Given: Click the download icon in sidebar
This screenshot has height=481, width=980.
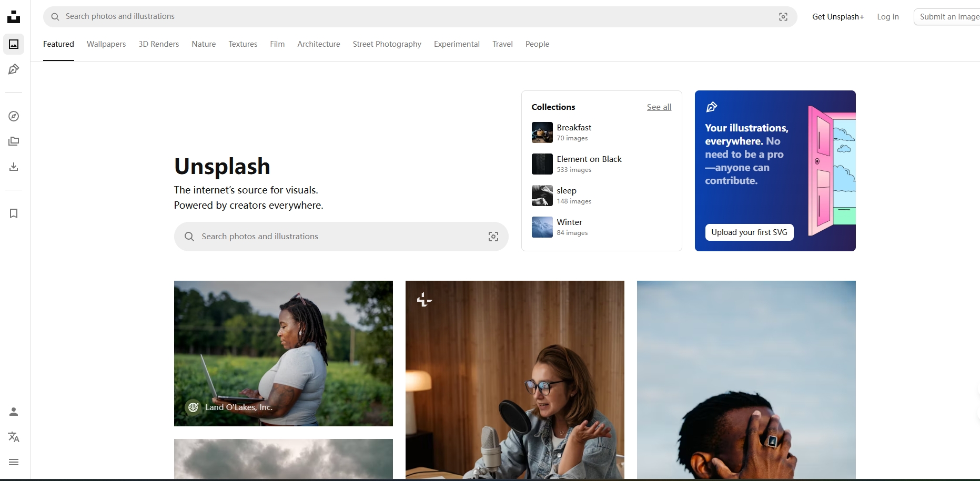Looking at the screenshot, I should (14, 167).
